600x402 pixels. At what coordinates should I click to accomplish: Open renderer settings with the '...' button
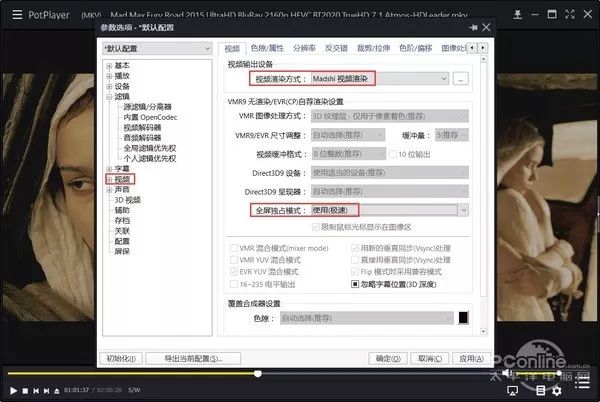(x=460, y=79)
